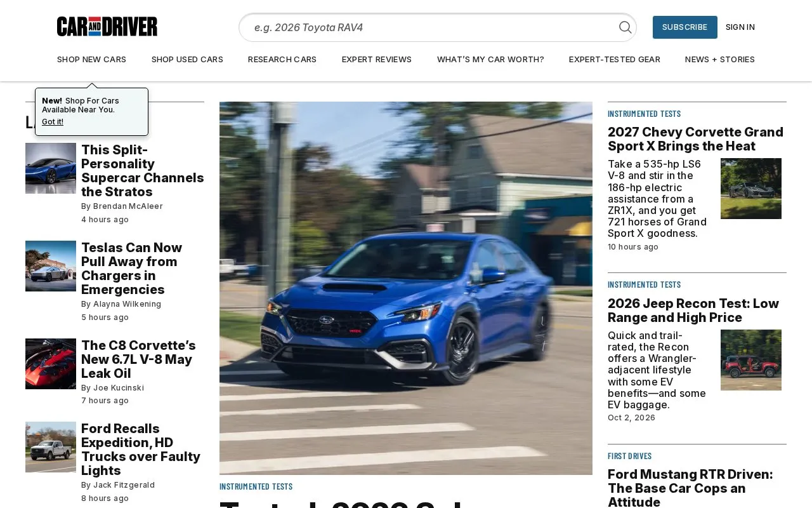The image size is (812, 508).
Task: Open Expert-Tested Gear menu
Action: 615,60
